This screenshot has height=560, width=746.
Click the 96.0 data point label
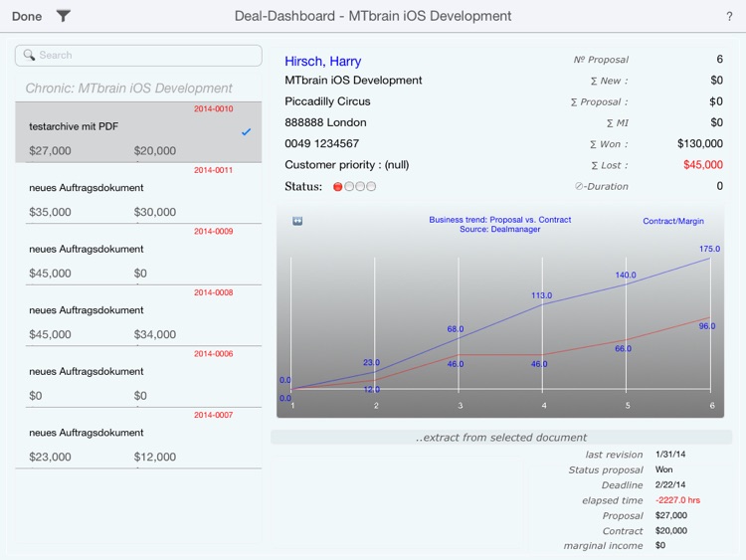coord(707,326)
